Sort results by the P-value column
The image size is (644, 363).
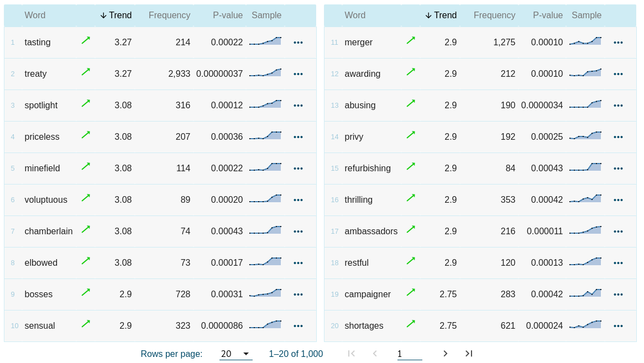(228, 15)
